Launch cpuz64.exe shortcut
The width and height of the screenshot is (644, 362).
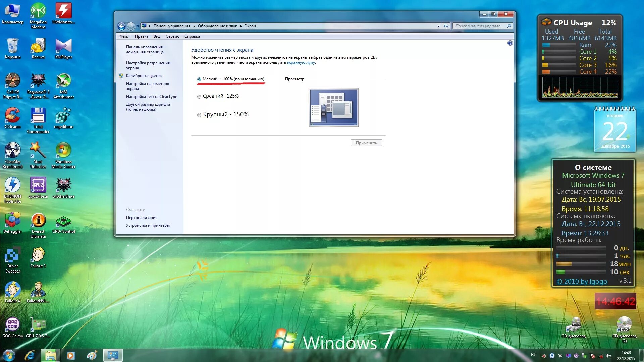pyautogui.click(x=38, y=188)
